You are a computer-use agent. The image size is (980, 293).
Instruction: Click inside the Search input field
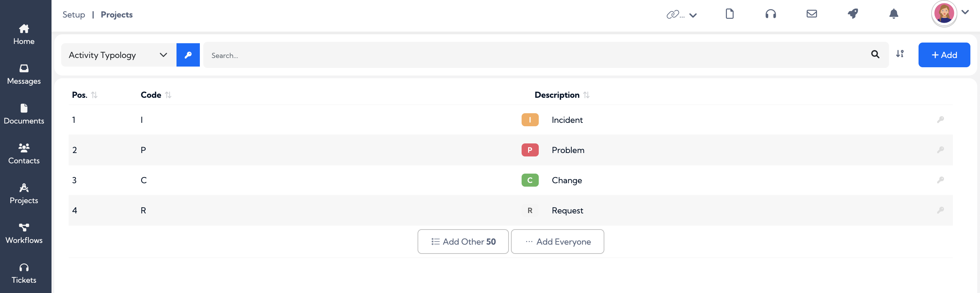(x=536, y=56)
